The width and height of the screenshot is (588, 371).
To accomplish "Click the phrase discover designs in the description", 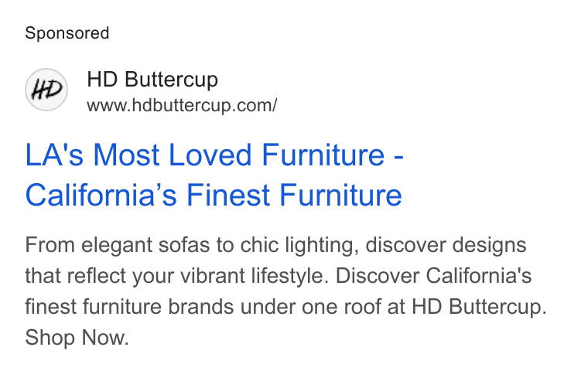I will coord(446,245).
